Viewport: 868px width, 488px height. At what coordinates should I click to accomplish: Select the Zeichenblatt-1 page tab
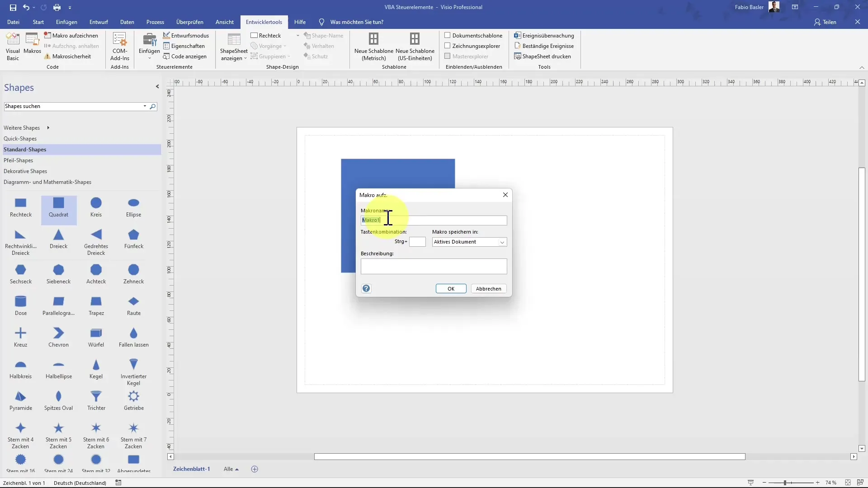[x=192, y=469]
